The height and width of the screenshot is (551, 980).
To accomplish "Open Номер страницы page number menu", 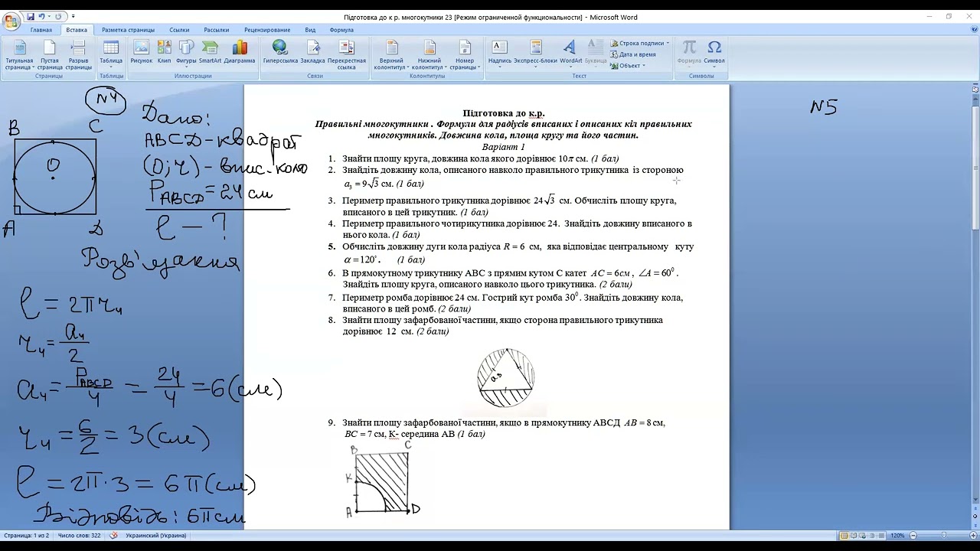I will (x=465, y=55).
